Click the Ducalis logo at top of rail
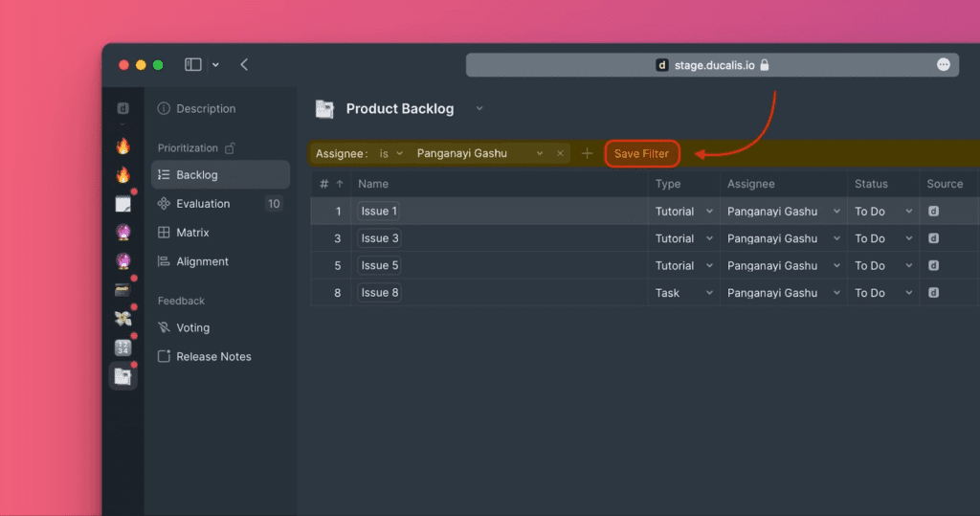This screenshot has height=516, width=980. click(x=122, y=108)
